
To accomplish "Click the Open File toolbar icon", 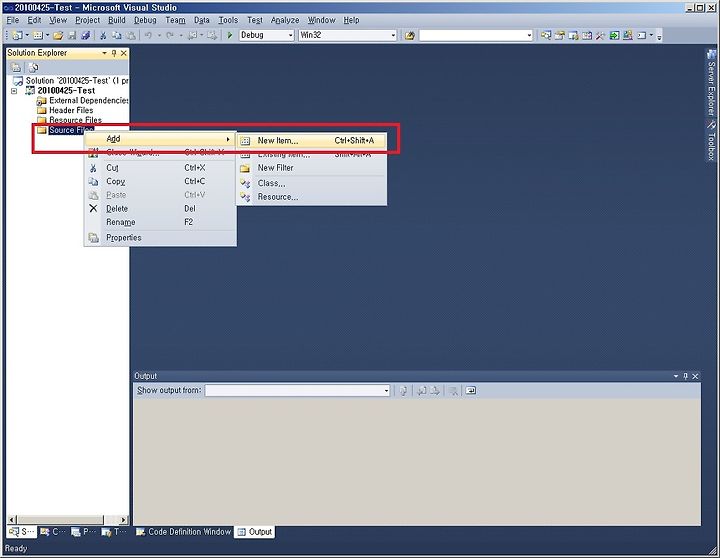I will 58,35.
